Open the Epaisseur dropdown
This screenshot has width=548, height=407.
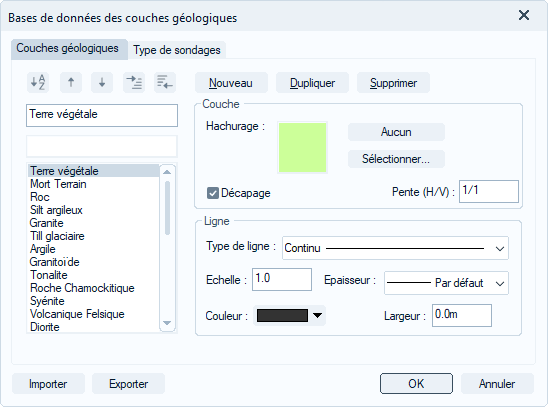pos(446,283)
